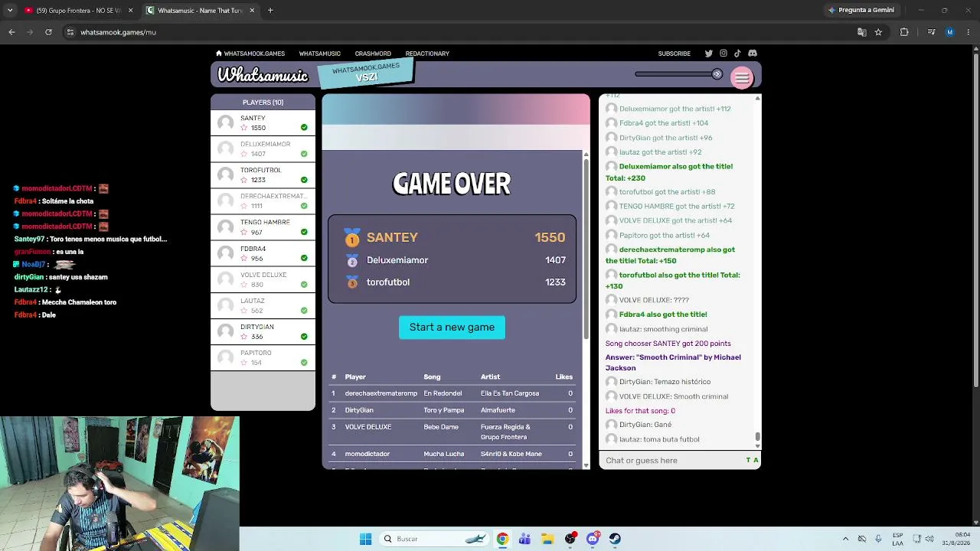Open Discord from the taskbar
The height and width of the screenshot is (551, 980).
tap(593, 539)
